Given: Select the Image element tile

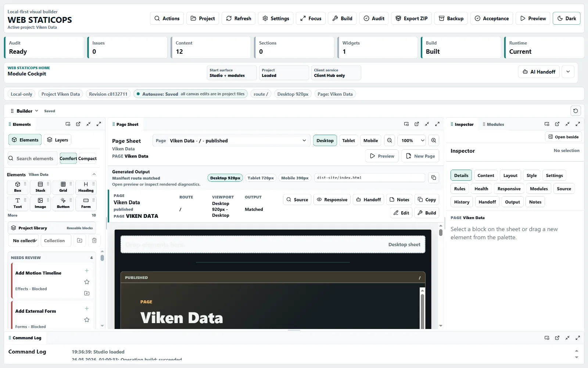Looking at the screenshot, I should point(40,203).
